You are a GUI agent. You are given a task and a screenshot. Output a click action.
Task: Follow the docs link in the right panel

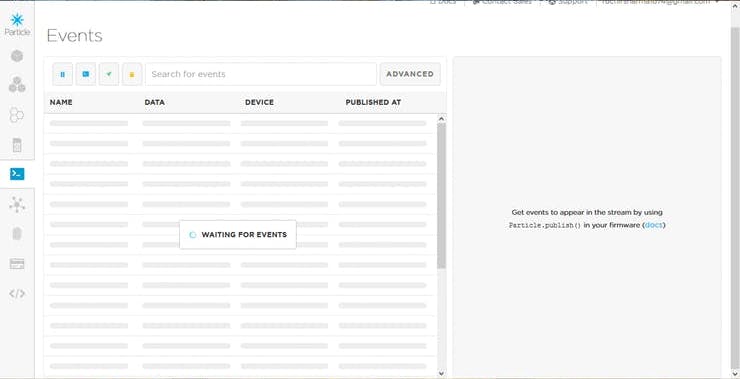click(654, 225)
